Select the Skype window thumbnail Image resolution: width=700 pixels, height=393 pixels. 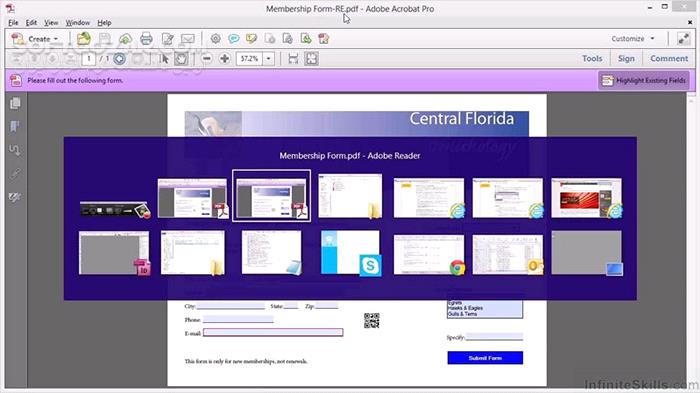(350, 253)
